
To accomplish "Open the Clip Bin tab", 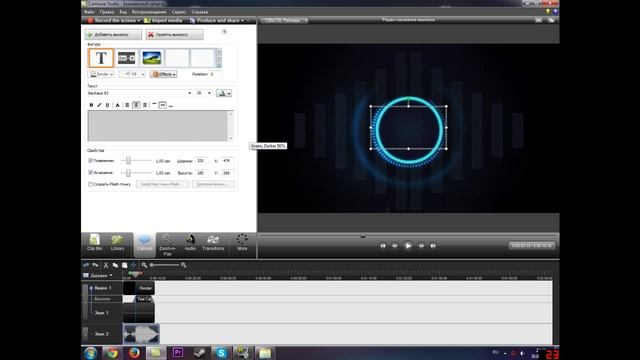I will 95,242.
